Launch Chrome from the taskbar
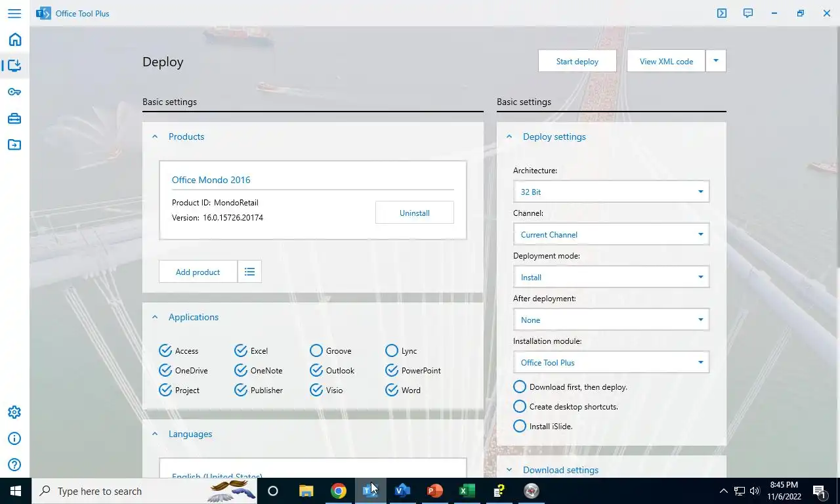The image size is (840, 504). click(338, 491)
